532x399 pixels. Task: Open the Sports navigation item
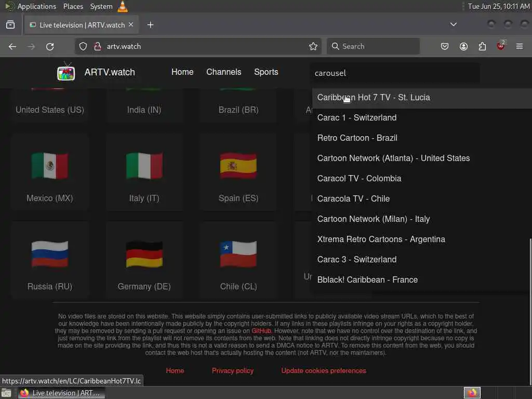click(266, 72)
